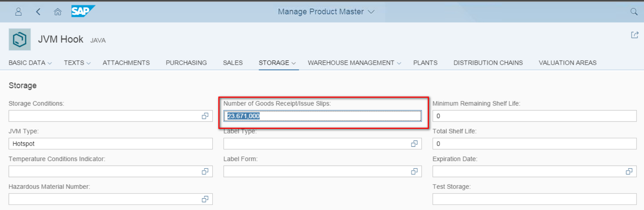This screenshot has width=644, height=210.
Task: Open the DISTRIBUTION CHAINS tab
Action: click(488, 63)
